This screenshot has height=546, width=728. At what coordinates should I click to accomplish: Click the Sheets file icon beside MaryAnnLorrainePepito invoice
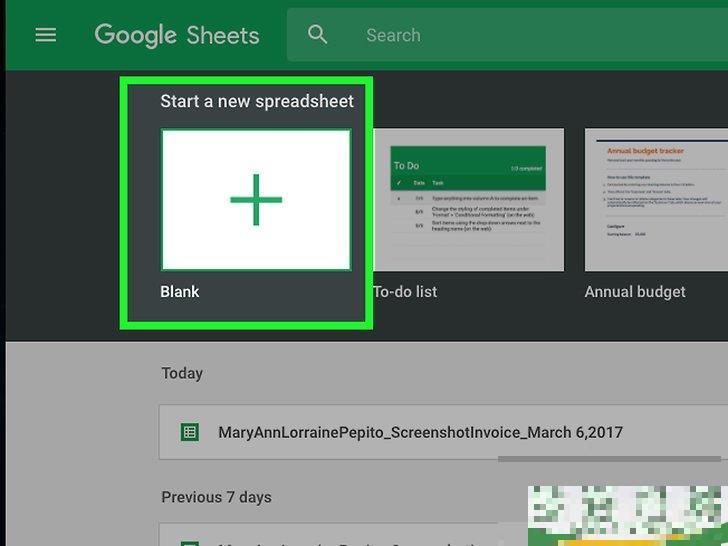tap(189, 432)
